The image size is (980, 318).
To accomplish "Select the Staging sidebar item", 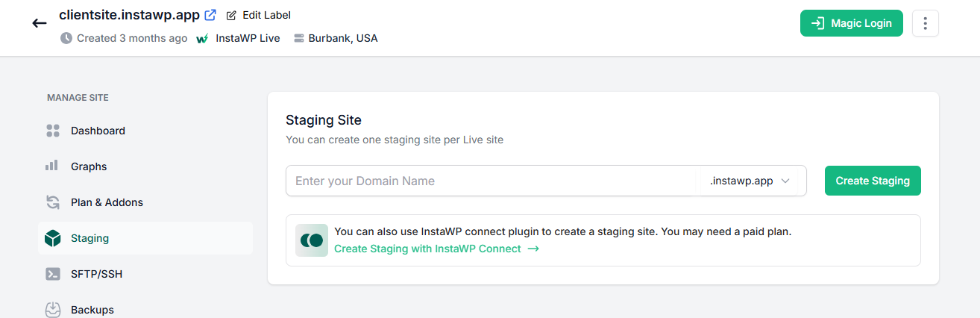I will [x=145, y=238].
